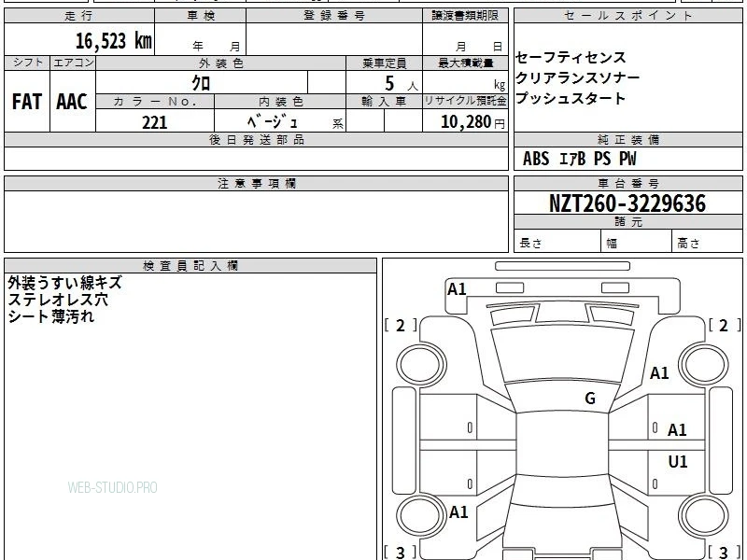This screenshot has height=560, width=747.
Task: Click the 純正装備 header
Action: (x=627, y=140)
